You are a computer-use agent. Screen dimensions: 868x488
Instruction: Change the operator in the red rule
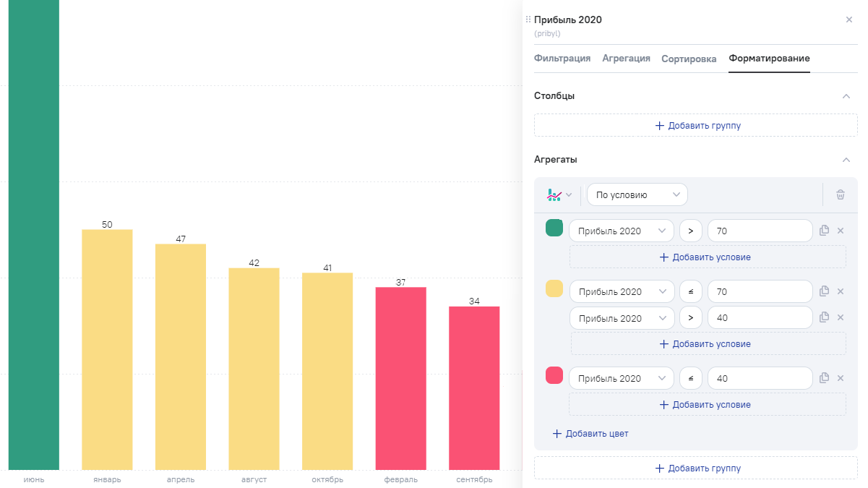(x=690, y=378)
